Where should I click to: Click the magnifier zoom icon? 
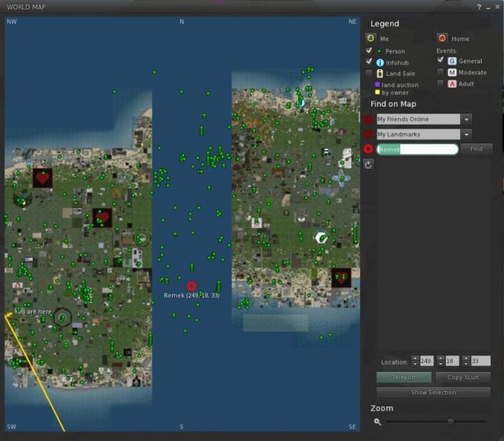tap(377, 422)
